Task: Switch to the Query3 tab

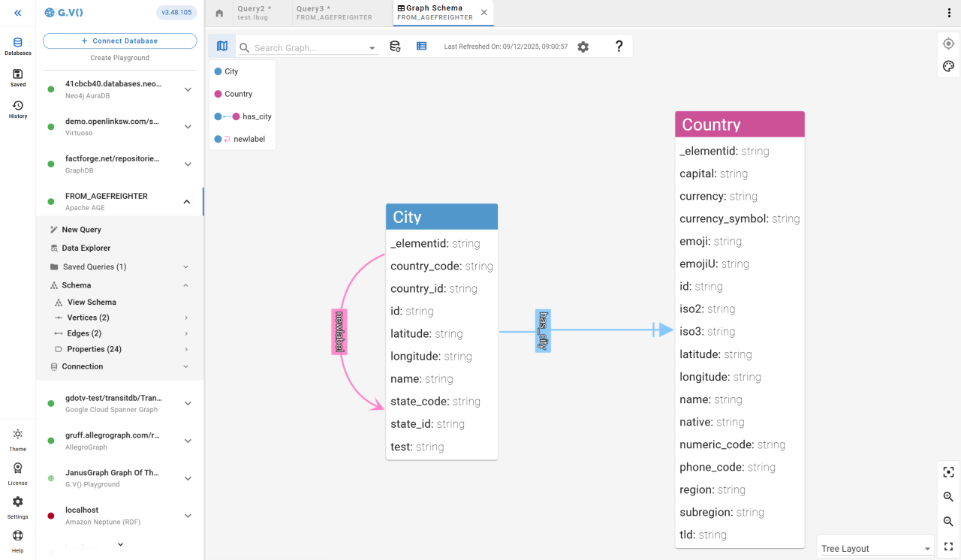Action: point(334,13)
